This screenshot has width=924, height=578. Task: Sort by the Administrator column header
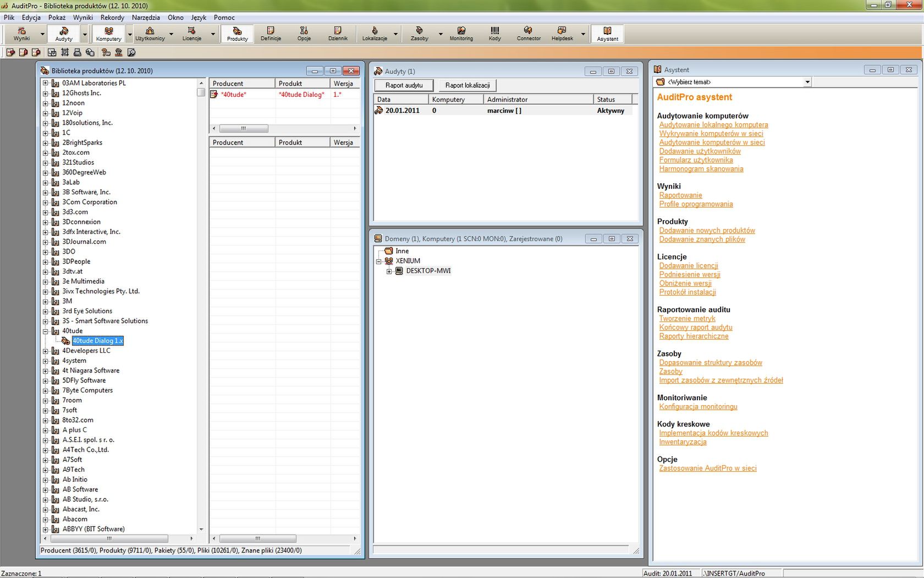click(538, 100)
